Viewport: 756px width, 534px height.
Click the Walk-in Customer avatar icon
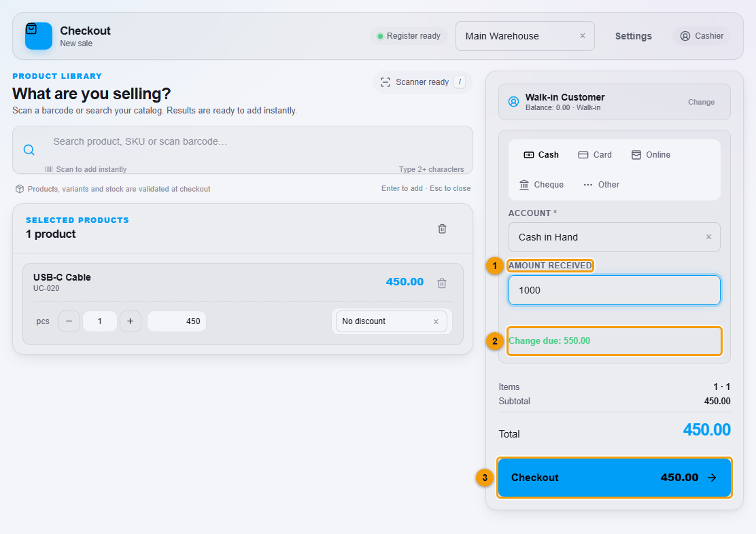pyautogui.click(x=514, y=102)
